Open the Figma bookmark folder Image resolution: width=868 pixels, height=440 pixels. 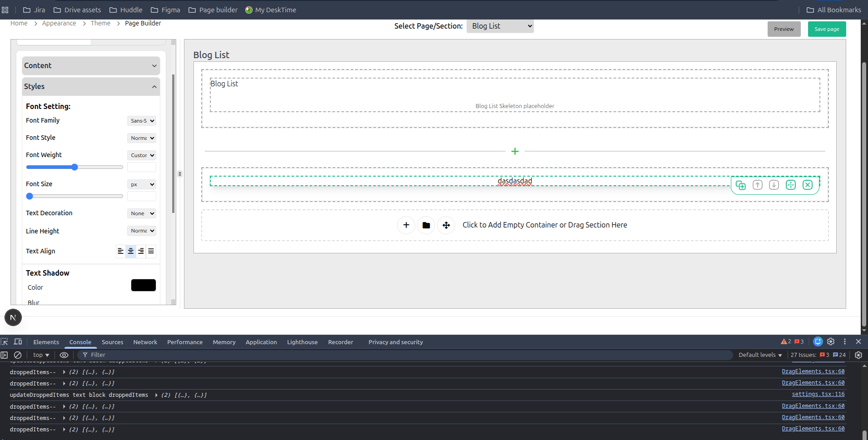165,10
